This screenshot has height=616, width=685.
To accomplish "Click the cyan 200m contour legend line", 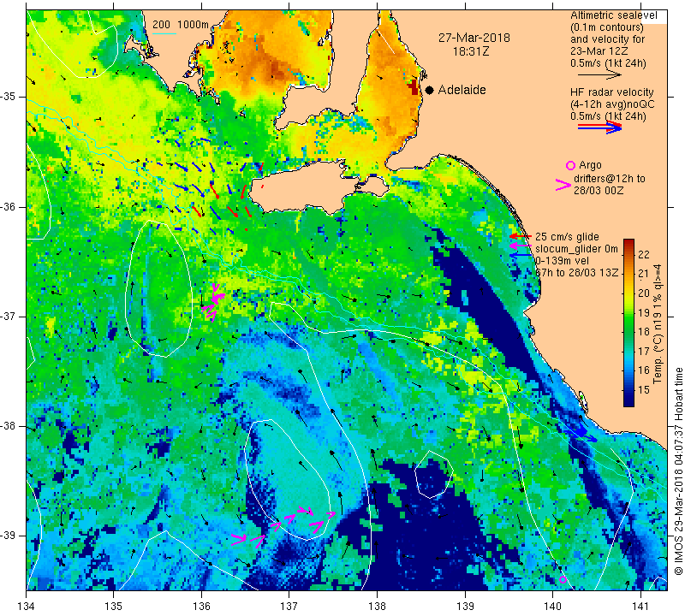I will (164, 33).
